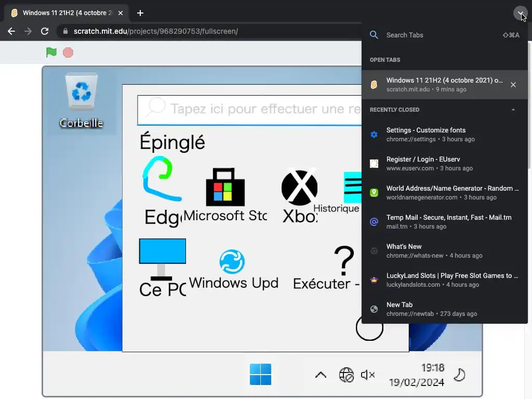The width and height of the screenshot is (532, 399).
Task: Reopen World Address/Name Generator tab
Action: [445, 193]
